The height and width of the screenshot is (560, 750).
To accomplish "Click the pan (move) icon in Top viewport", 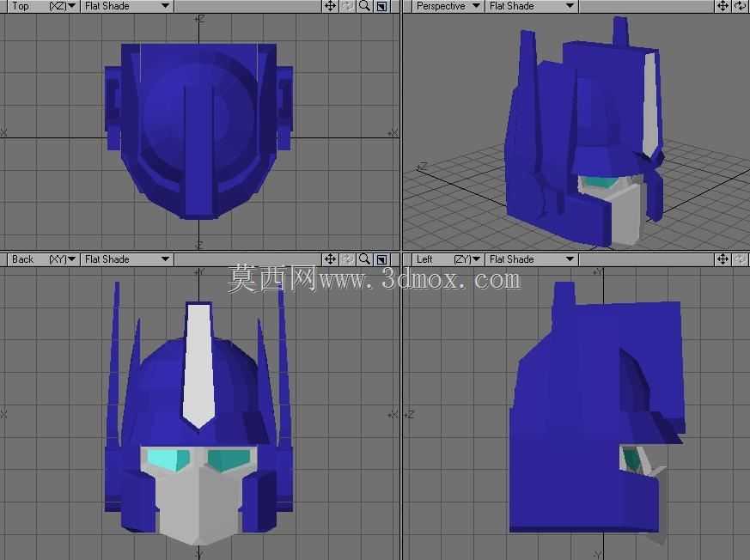I will point(330,6).
